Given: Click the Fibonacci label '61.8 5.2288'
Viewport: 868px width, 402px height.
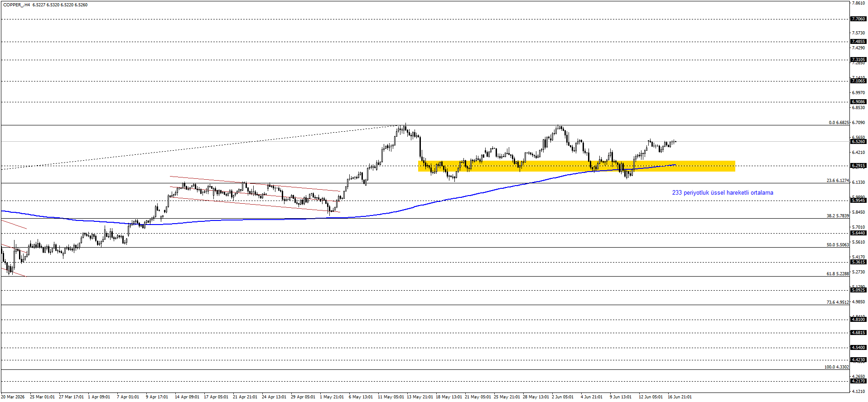Looking at the screenshot, I should pos(838,274).
